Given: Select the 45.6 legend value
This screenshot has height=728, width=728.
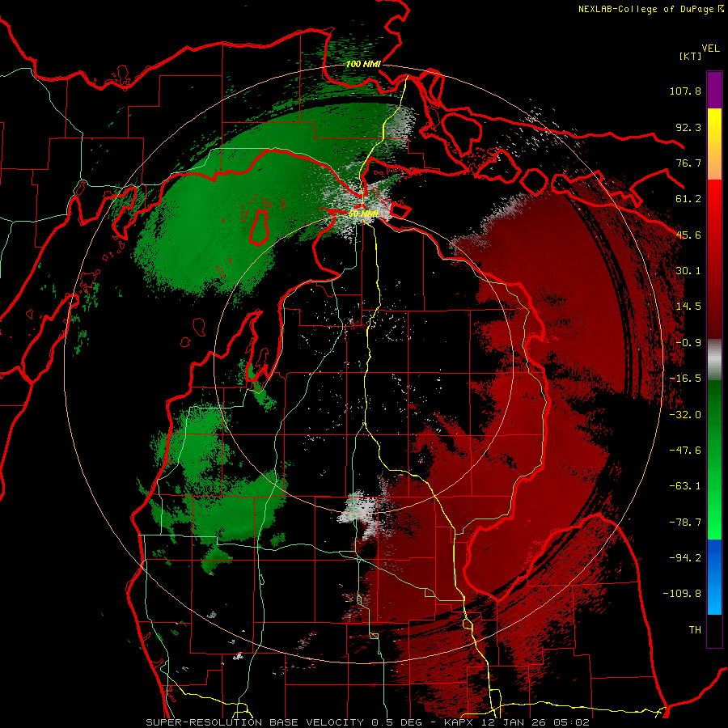Looking at the screenshot, I should click(688, 235).
